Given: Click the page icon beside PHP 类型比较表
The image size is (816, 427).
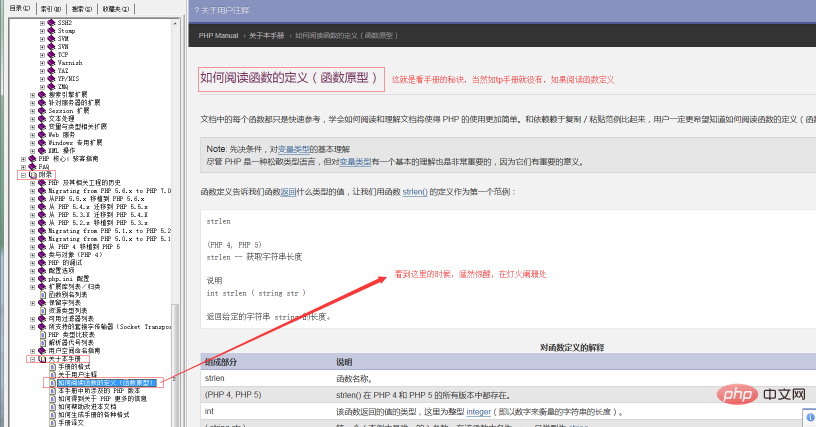Looking at the screenshot, I should tap(43, 335).
